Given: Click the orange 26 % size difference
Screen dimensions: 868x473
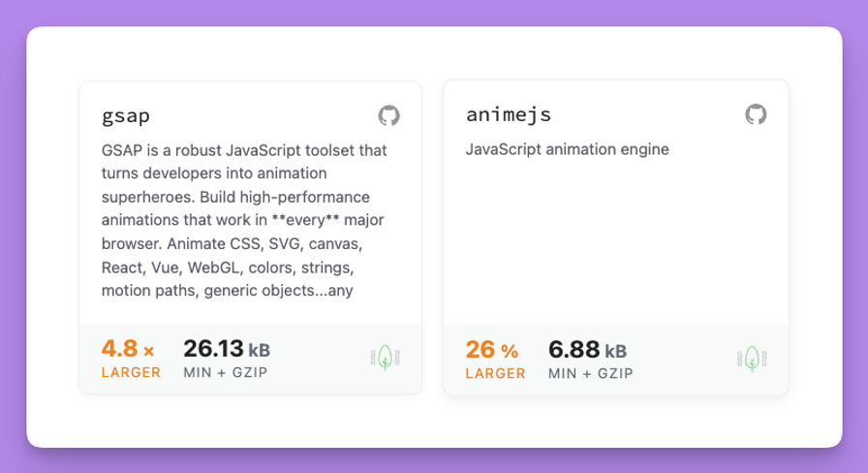Looking at the screenshot, I should (x=481, y=349).
